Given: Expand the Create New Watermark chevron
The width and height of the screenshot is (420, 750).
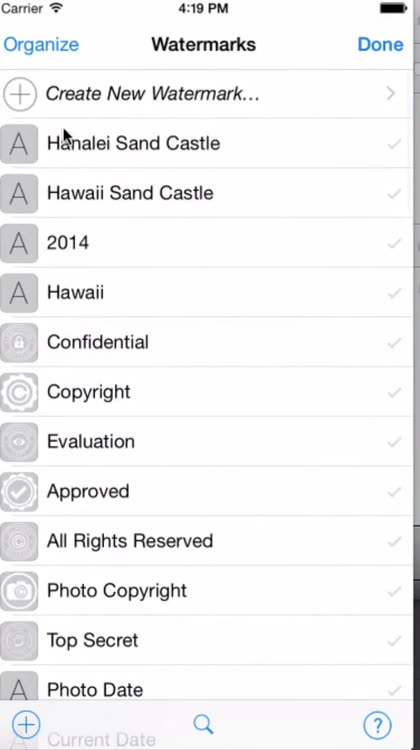Looking at the screenshot, I should 391,94.
